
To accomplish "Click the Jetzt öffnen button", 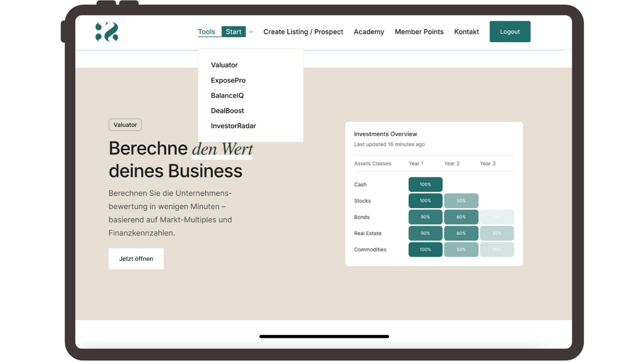I will [136, 259].
